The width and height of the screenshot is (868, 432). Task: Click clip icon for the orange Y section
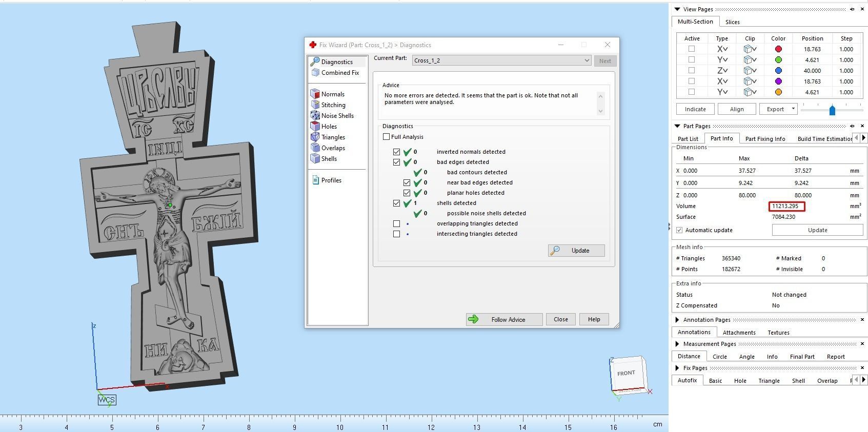[x=750, y=92]
